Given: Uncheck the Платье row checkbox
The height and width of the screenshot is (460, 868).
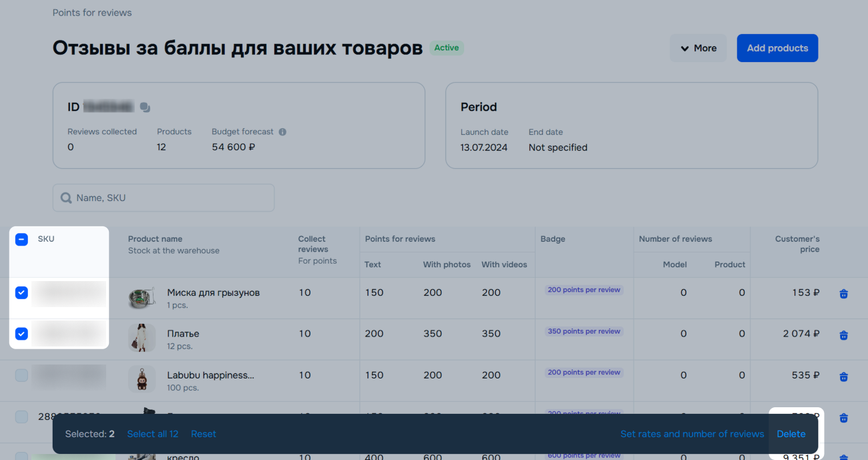Looking at the screenshot, I should (21, 334).
